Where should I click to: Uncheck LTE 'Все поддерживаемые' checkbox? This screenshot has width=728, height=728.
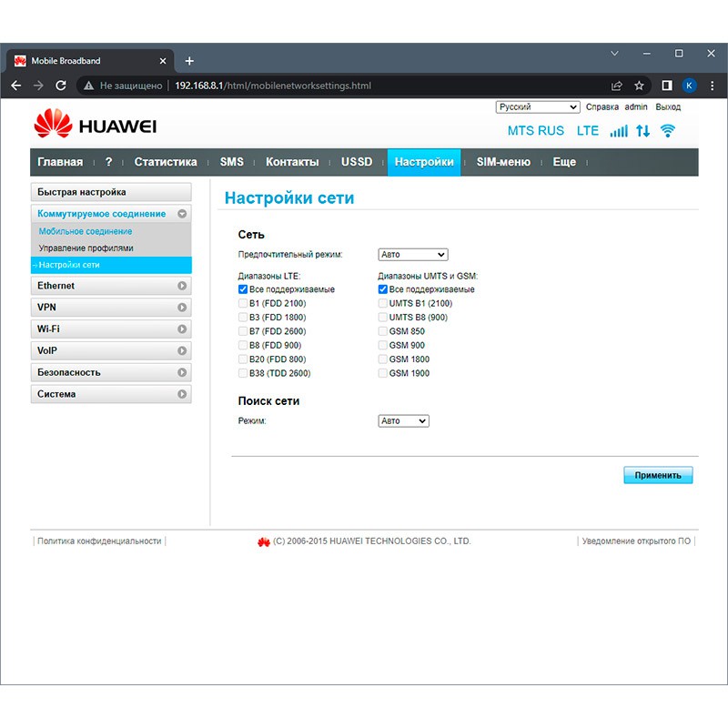[243, 289]
